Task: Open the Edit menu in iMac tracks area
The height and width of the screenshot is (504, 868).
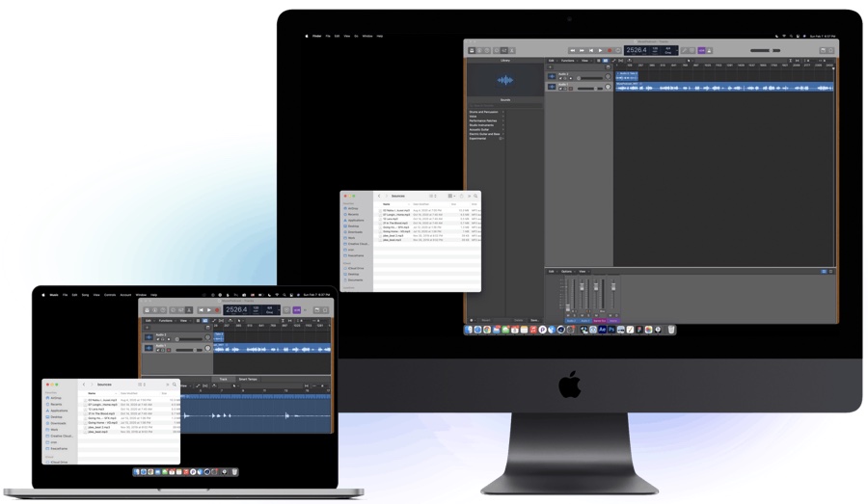Action: pos(552,61)
